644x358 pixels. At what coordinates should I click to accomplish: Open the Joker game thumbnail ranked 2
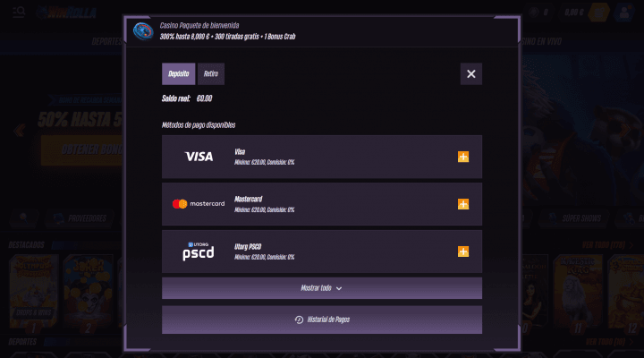click(88, 293)
